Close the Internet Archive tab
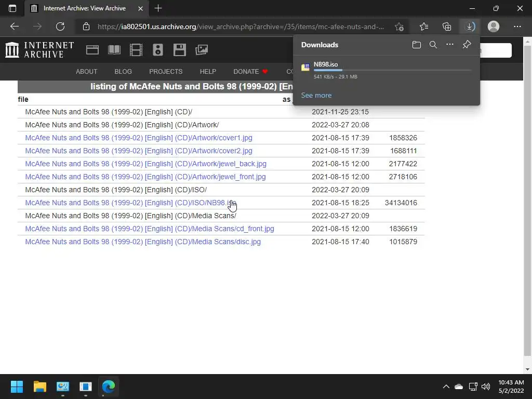This screenshot has width=532, height=399. pos(140,8)
